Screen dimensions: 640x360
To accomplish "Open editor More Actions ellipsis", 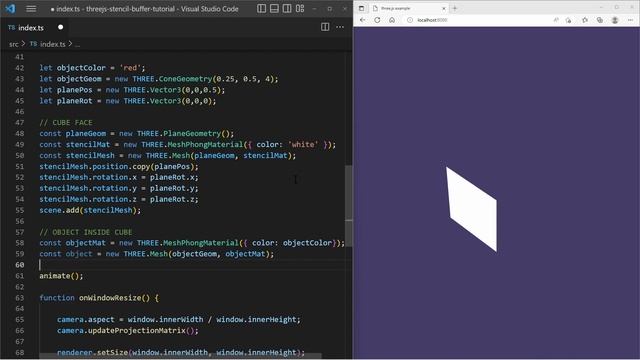I will coord(340,27).
